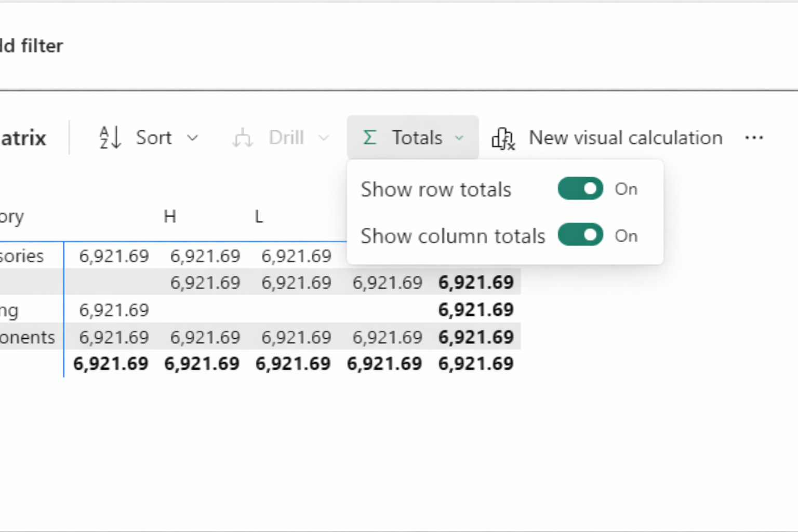This screenshot has width=798, height=532.
Task: Click the row header ending 'sories'
Action: pos(22,256)
